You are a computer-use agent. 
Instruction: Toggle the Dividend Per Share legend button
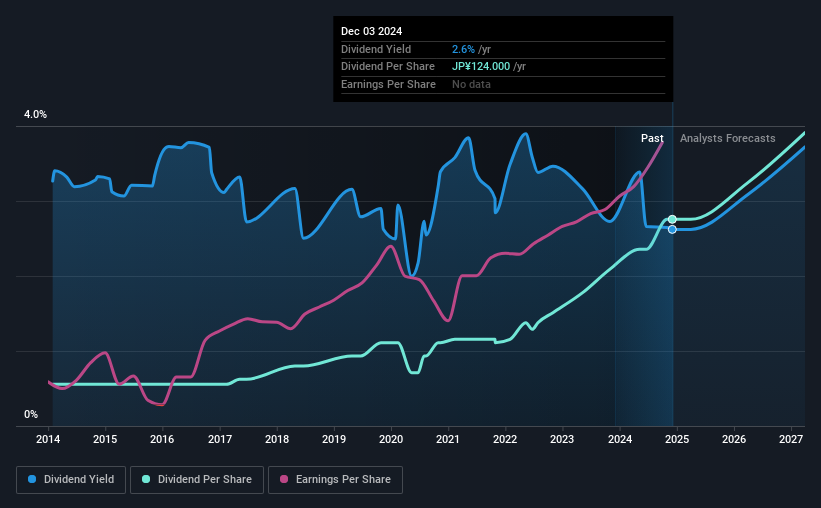[197, 480]
